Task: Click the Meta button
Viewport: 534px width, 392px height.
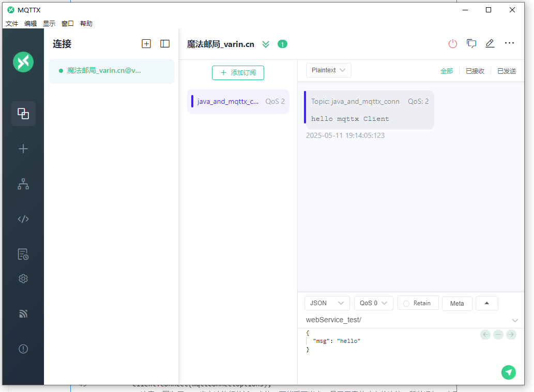Action: [x=457, y=304]
